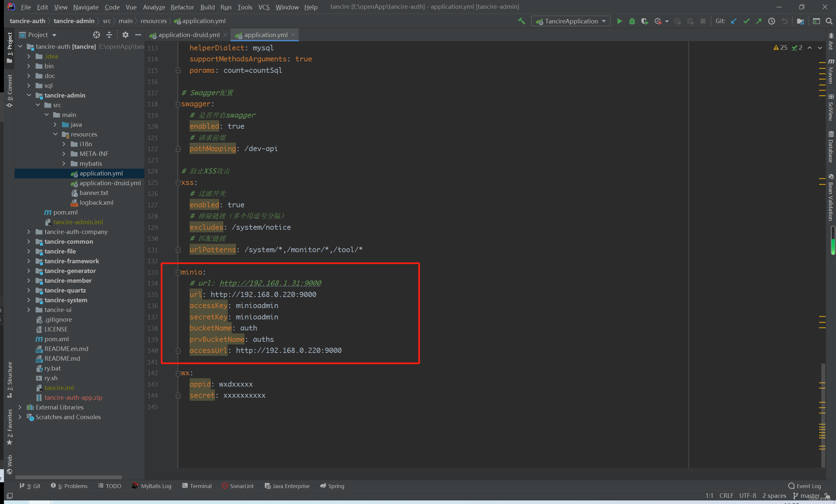Click the master Git branch widget
The height and width of the screenshot is (504, 836).
[x=806, y=496]
